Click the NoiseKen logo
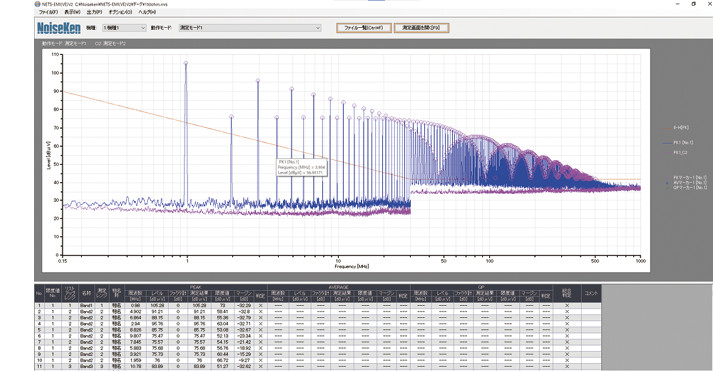The image size is (713, 371). (x=59, y=28)
